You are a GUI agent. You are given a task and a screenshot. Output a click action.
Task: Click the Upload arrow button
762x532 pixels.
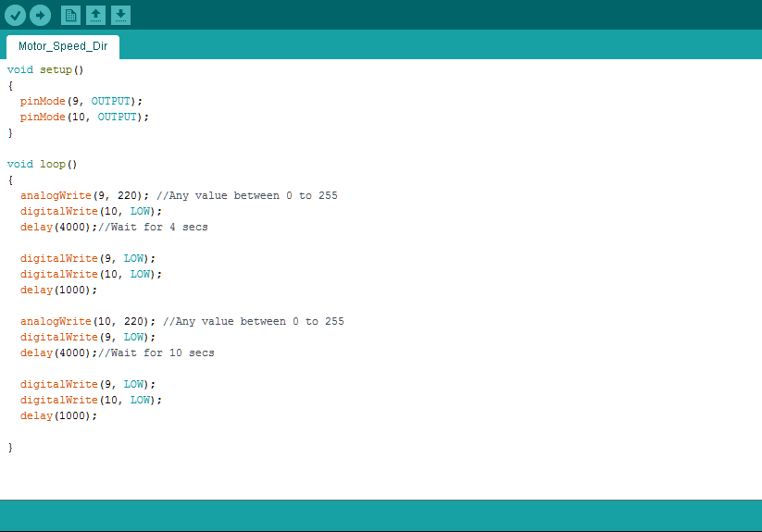click(x=41, y=15)
